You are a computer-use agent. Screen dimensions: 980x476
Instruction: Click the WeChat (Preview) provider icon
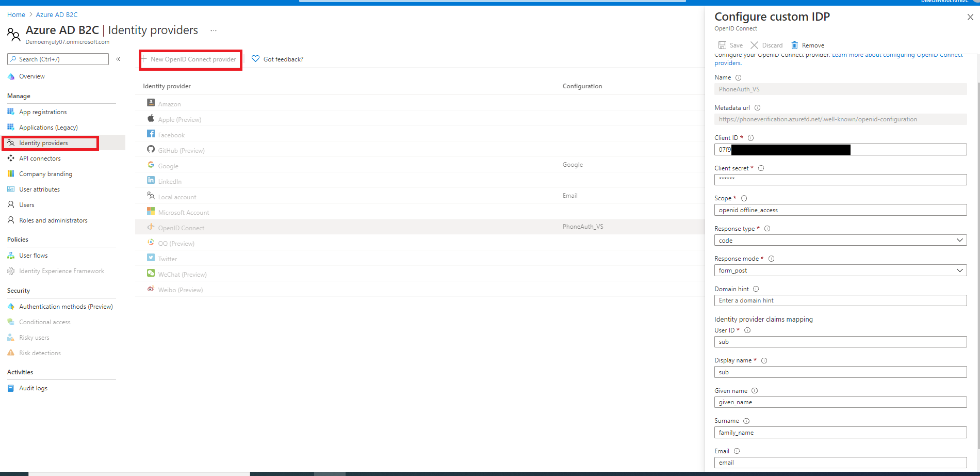tap(151, 273)
